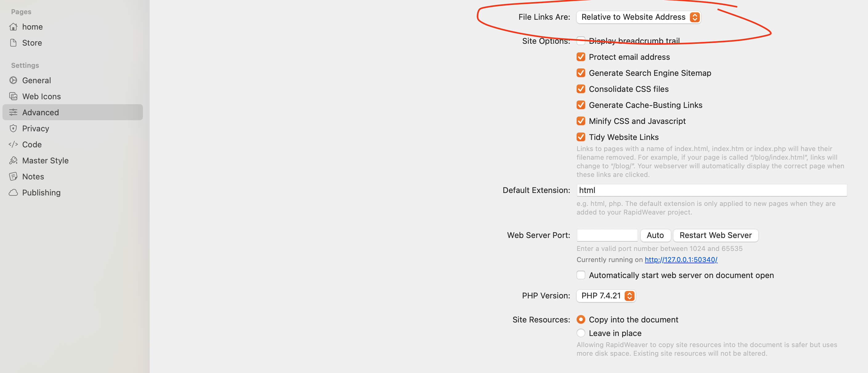
Task: Click the Default Extension label
Action: [536, 190]
